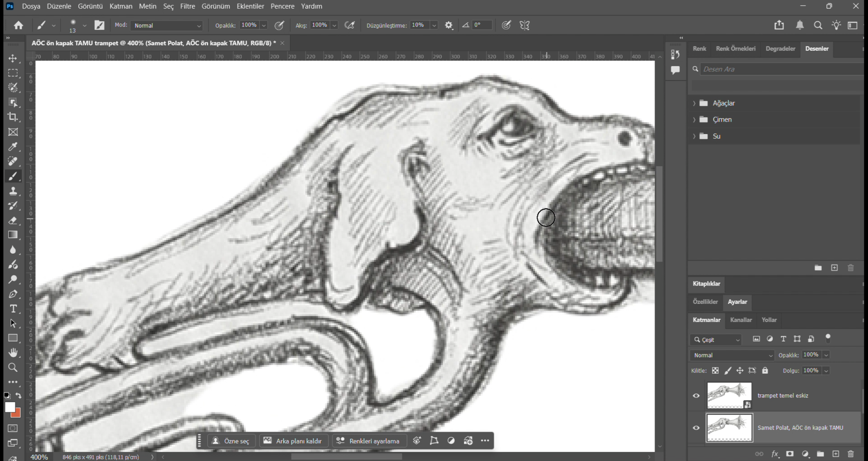Expand the Ağaçlar pattern folder
Image resolution: width=868 pixels, height=461 pixels.
[694, 103]
